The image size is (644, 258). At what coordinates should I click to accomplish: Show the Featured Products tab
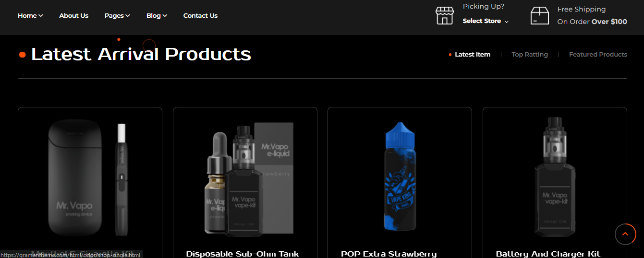[x=598, y=55]
